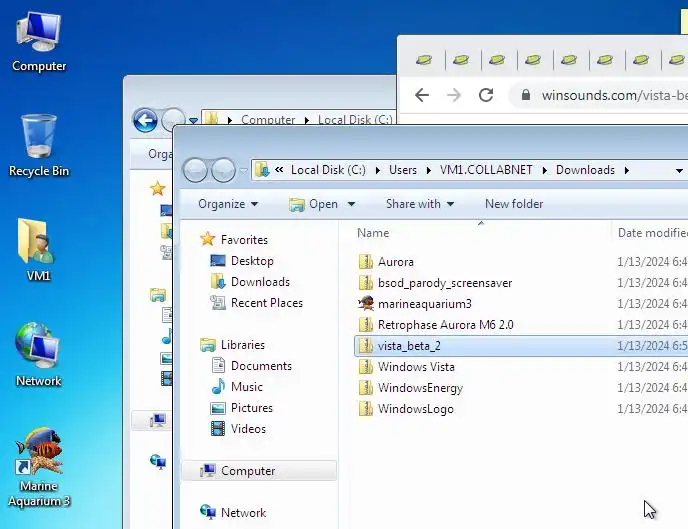Open the recent locations arrow beside Forward
The height and width of the screenshot is (529, 688).
(244, 170)
